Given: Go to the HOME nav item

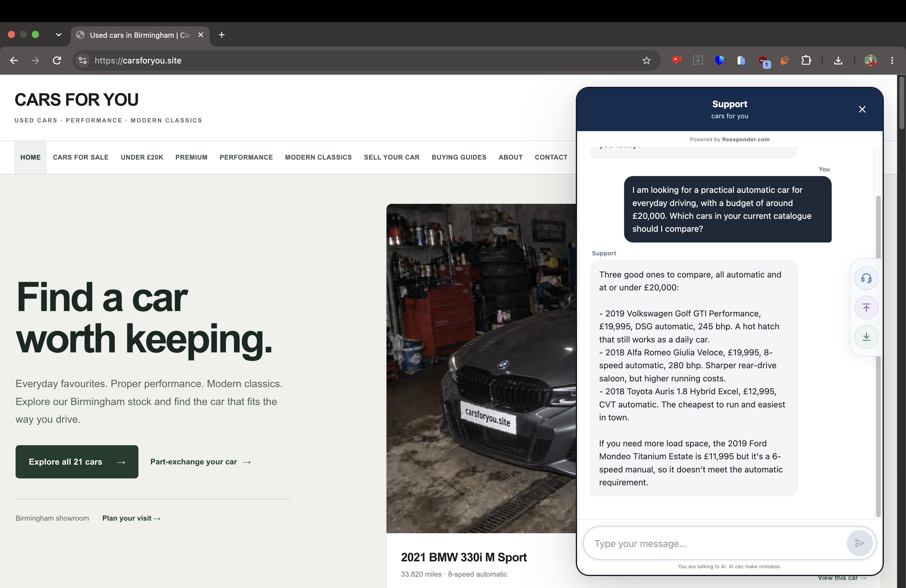Looking at the screenshot, I should [x=31, y=157].
